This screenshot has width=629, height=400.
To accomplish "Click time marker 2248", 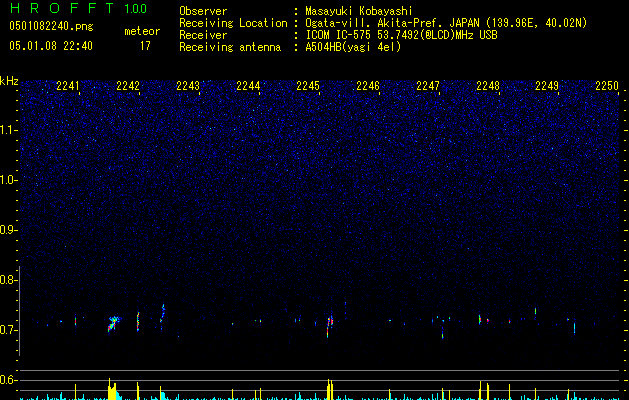I will pyautogui.click(x=488, y=86).
